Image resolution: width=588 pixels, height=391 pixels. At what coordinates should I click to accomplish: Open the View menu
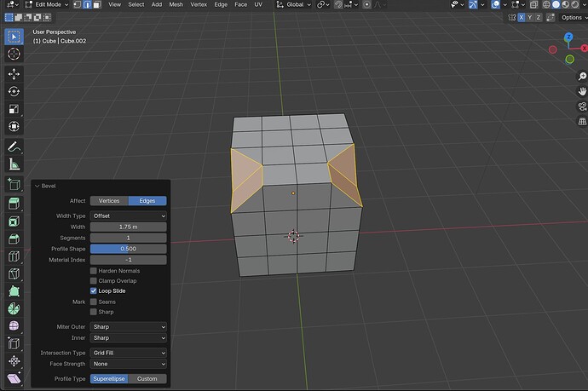point(115,4)
